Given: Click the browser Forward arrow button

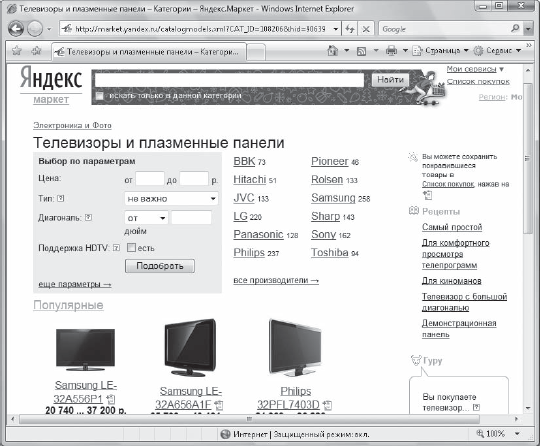Looking at the screenshot, I should (x=35, y=29).
